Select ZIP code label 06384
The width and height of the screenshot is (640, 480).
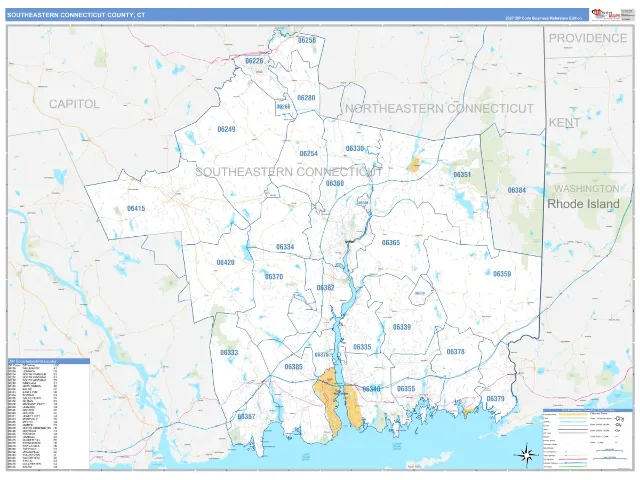[516, 190]
